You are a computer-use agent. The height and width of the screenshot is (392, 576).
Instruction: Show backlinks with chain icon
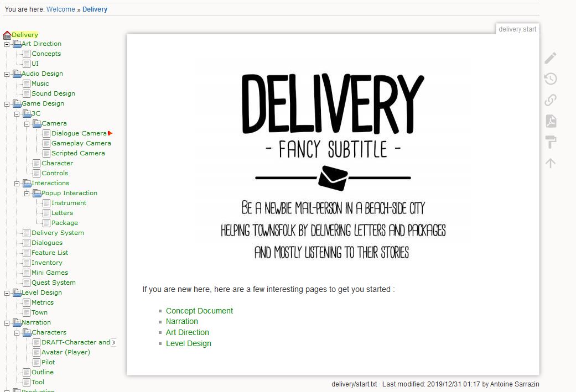click(550, 100)
